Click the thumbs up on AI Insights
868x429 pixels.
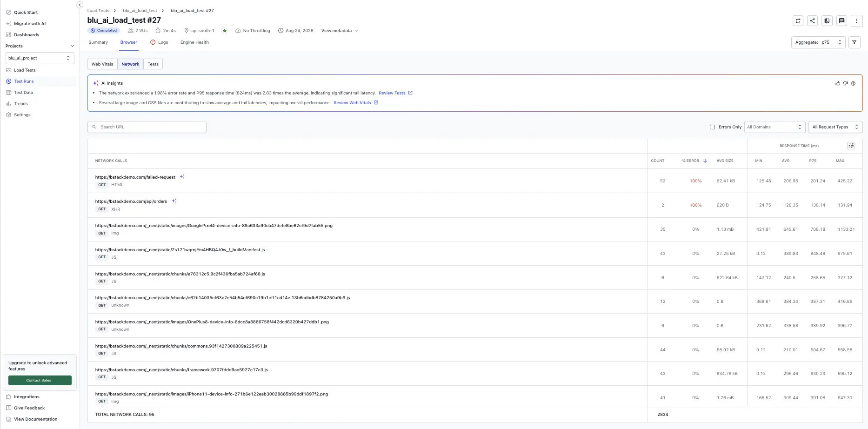click(838, 83)
